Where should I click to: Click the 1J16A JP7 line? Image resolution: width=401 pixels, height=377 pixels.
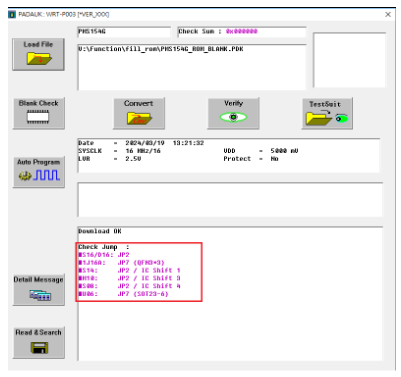click(121, 263)
